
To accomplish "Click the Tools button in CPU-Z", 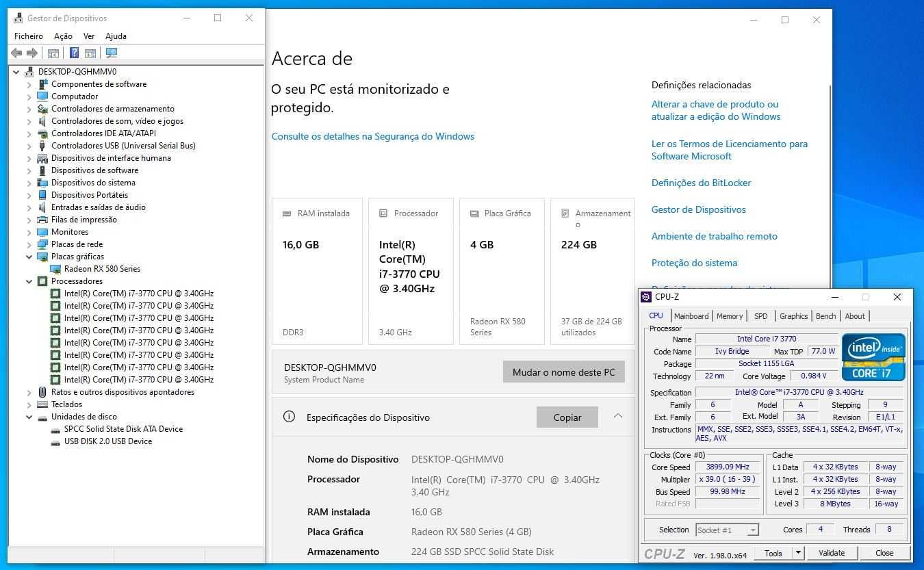I will (773, 553).
